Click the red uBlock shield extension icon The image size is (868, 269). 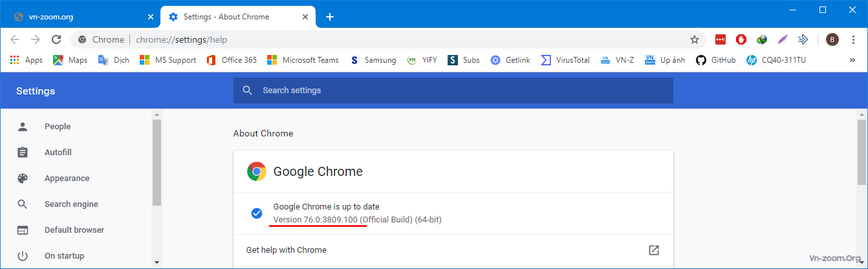pos(741,39)
